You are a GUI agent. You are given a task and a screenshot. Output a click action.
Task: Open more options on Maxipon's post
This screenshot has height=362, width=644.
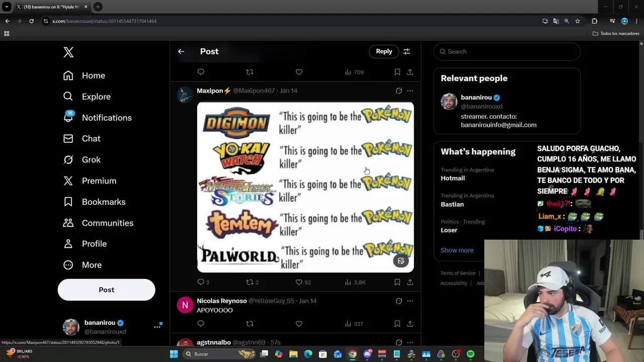coord(410,90)
